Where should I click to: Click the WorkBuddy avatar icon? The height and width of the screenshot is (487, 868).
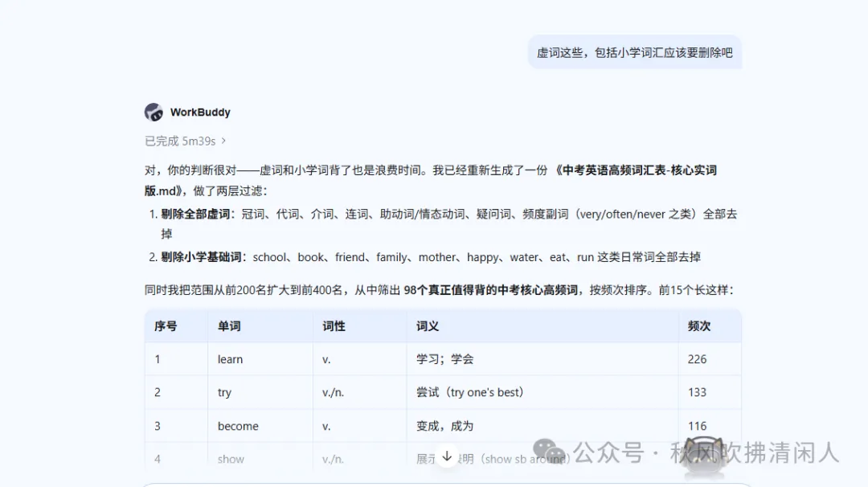[x=154, y=112]
